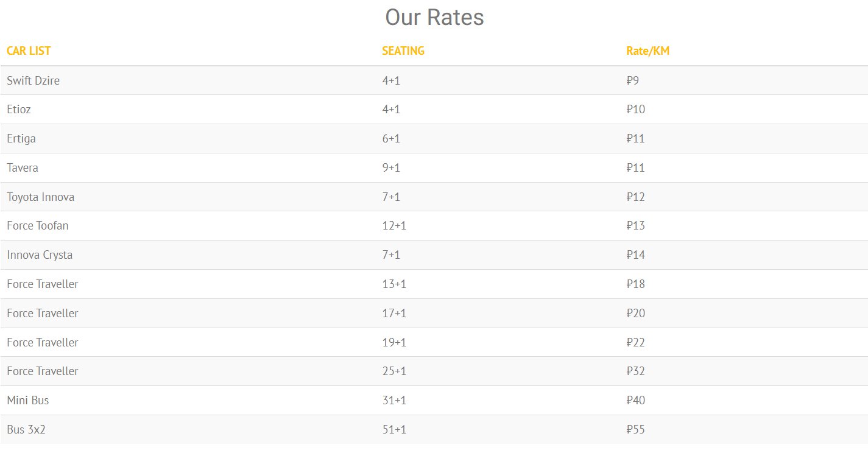Click the ₽55 rate for Bus 3x2

point(635,430)
